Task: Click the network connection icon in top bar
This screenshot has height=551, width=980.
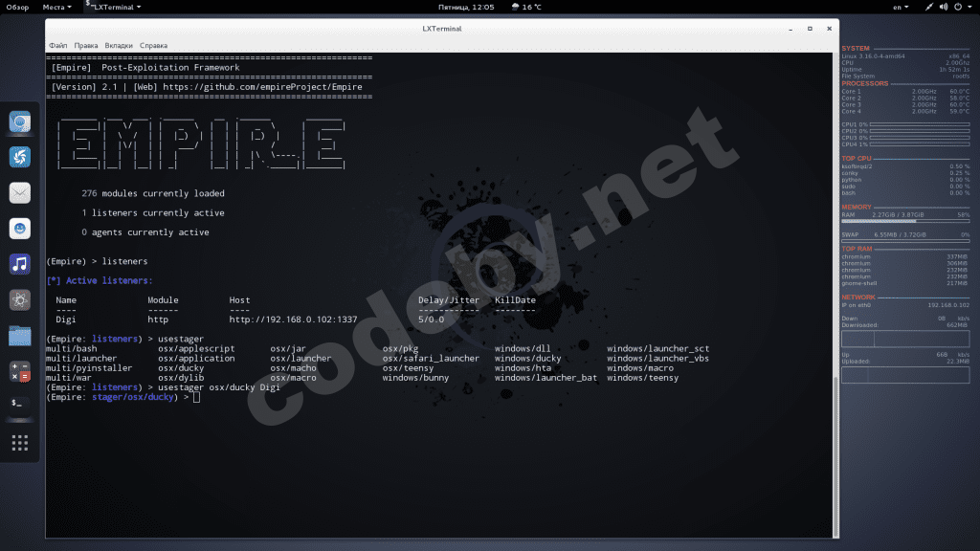Action: tap(928, 7)
